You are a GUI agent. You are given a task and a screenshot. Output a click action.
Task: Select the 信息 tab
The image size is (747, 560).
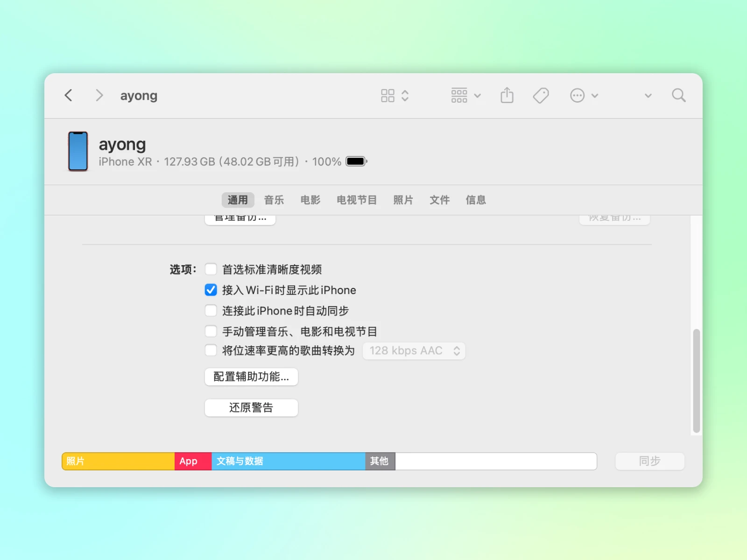click(x=476, y=200)
